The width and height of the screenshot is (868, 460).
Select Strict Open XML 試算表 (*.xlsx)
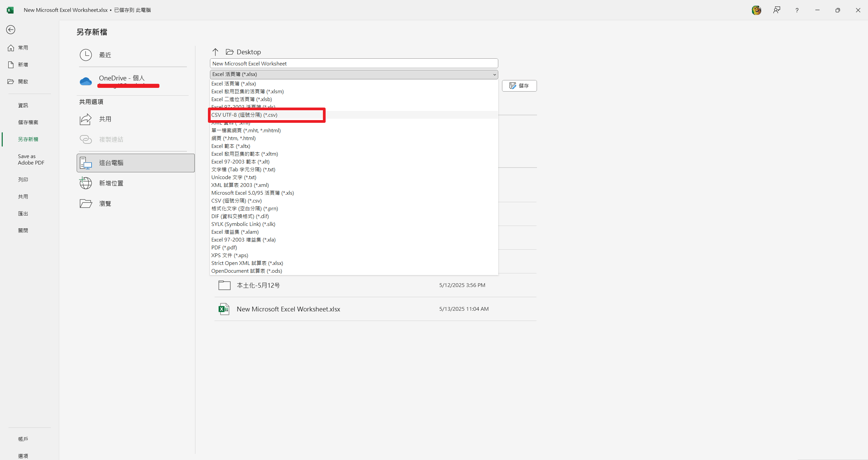coord(354,263)
